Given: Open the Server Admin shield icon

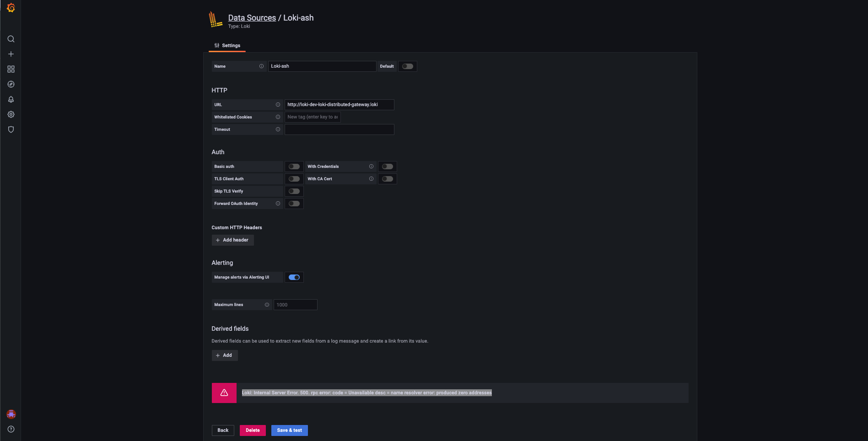Looking at the screenshot, I should click(x=11, y=129).
